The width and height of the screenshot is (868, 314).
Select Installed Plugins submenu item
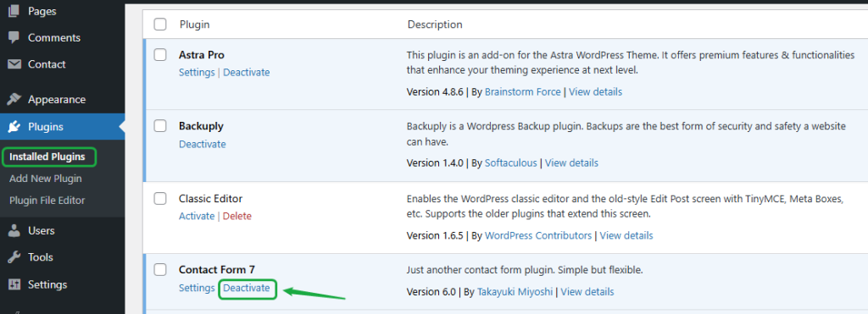coord(47,157)
